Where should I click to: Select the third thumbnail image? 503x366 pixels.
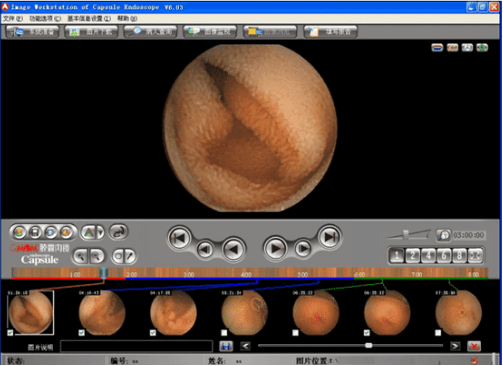coord(173,312)
